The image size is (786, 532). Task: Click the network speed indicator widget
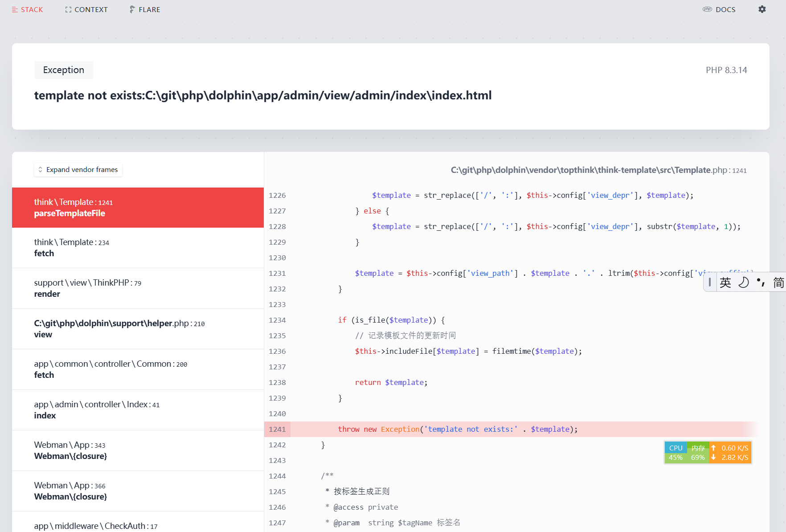click(730, 453)
